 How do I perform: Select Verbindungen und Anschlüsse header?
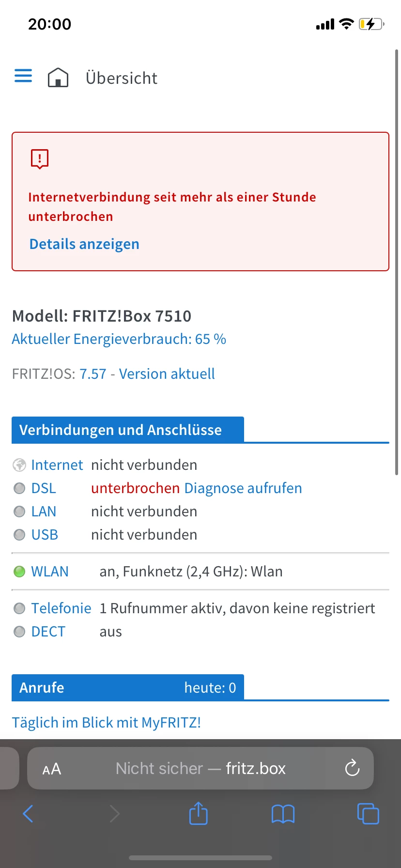127,430
